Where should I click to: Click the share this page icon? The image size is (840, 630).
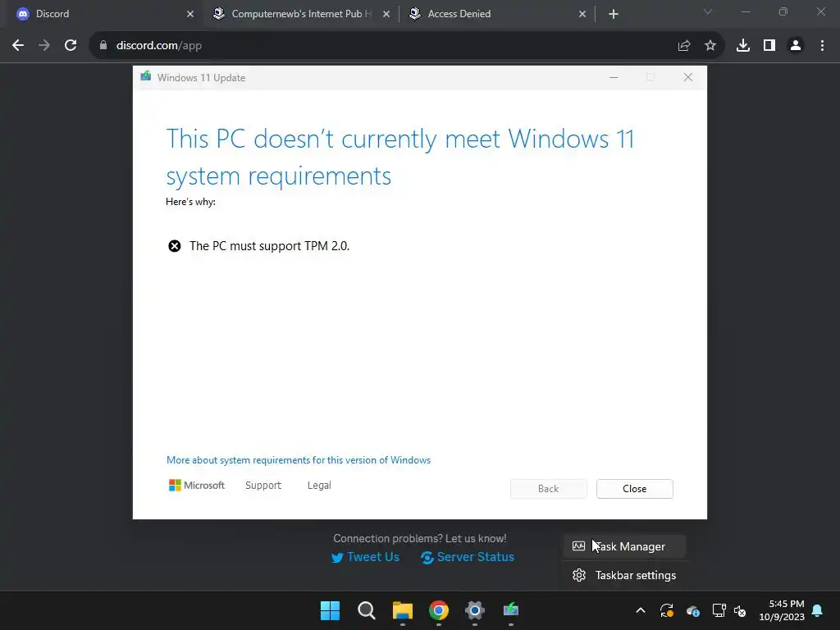coord(684,46)
